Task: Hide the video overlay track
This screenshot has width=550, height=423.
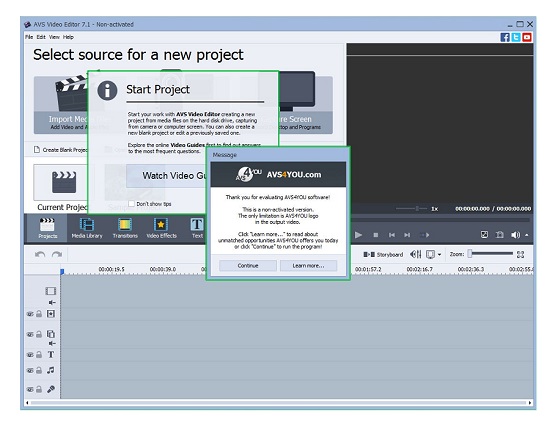Action: [30, 334]
